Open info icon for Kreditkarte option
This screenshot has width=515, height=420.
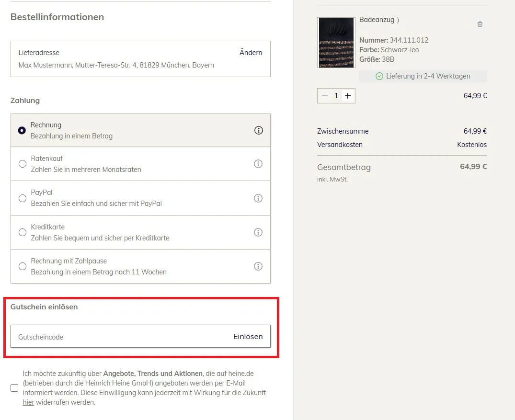pos(258,232)
